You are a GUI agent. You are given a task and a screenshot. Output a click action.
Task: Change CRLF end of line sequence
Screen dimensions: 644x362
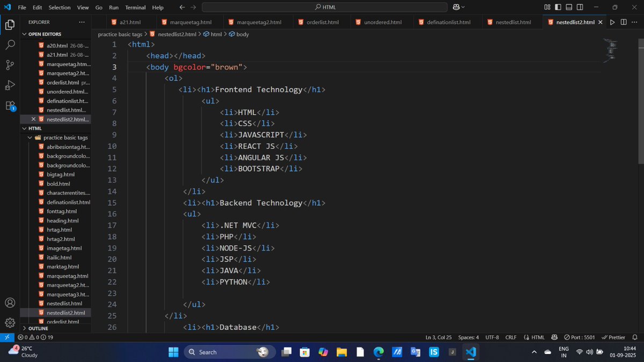[511, 337]
